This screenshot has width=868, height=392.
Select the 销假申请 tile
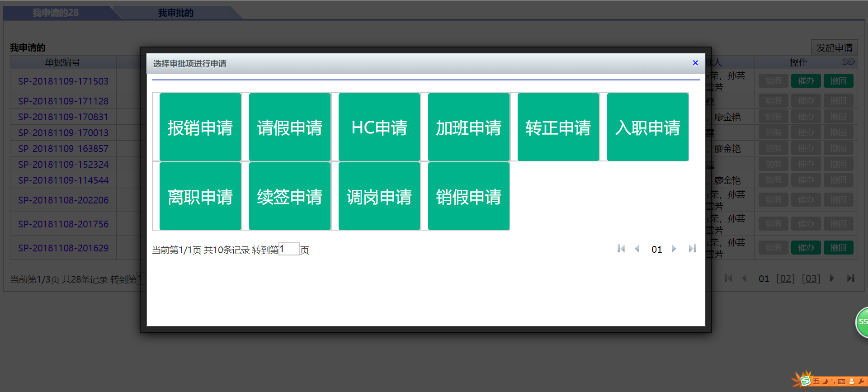pyautogui.click(x=469, y=196)
